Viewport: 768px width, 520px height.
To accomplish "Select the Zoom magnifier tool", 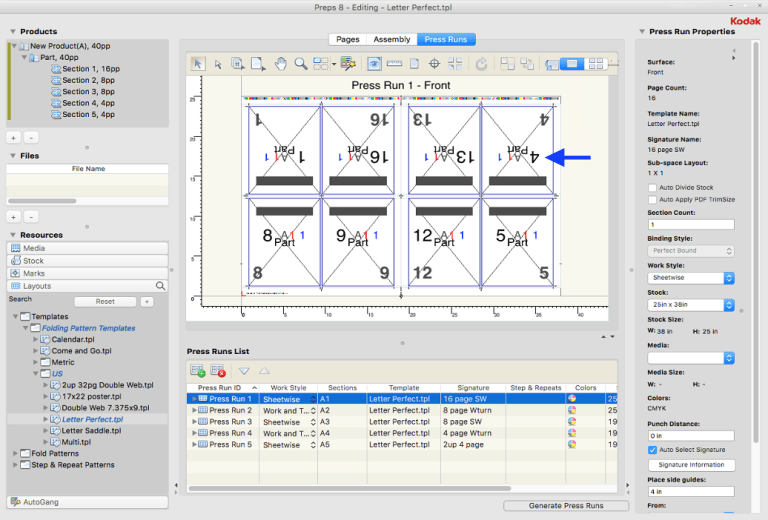I will pyautogui.click(x=301, y=64).
